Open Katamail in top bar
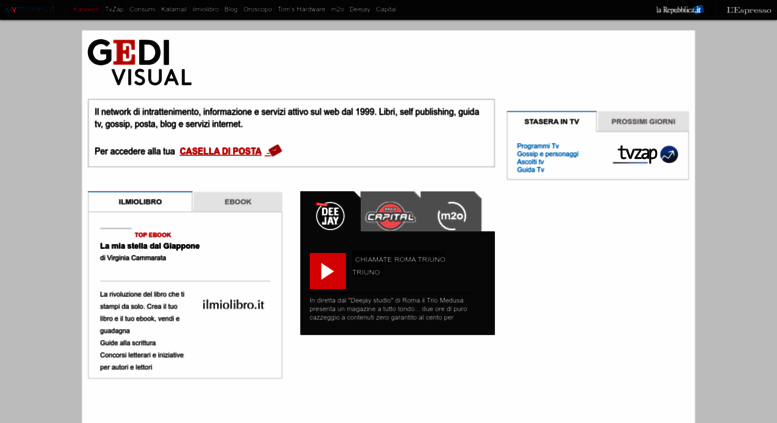This screenshot has height=423, width=777. pyautogui.click(x=173, y=9)
